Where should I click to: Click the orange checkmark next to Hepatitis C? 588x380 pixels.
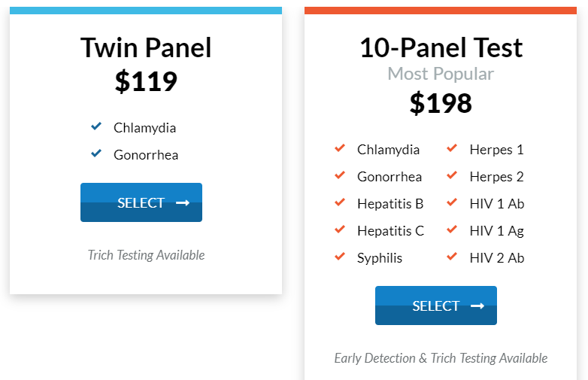click(340, 230)
